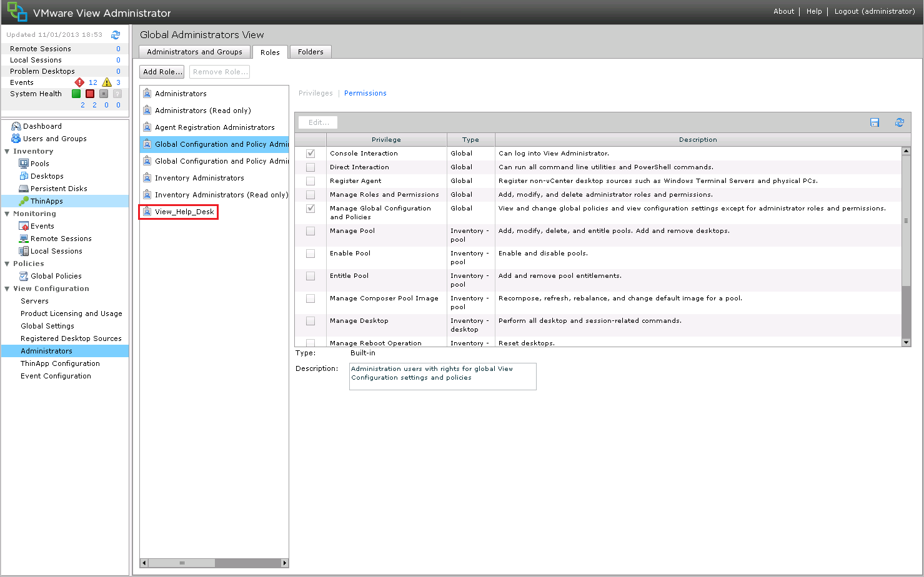Click the red error events icon
The width and height of the screenshot is (924, 577).
coord(79,82)
